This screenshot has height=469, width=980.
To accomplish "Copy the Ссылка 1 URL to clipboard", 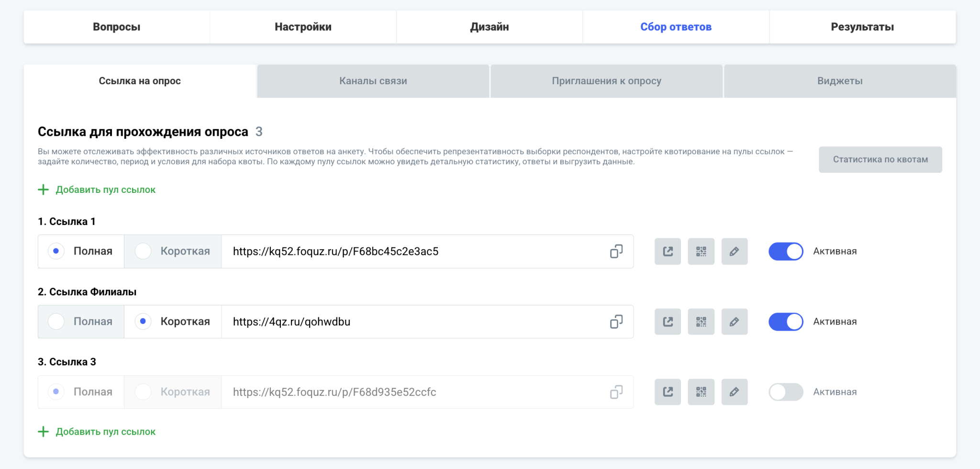I will point(616,251).
